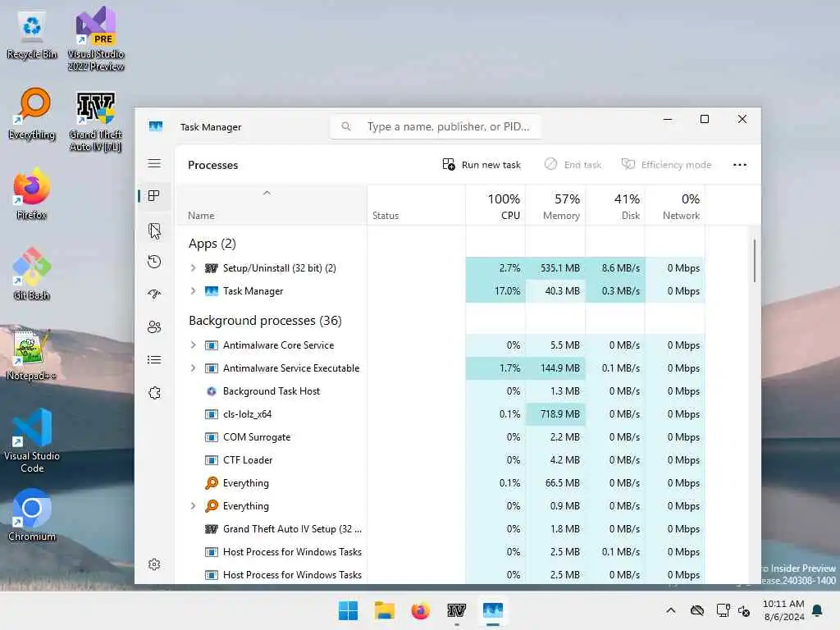This screenshot has height=630, width=840.
Task: Sort processes by CPU column
Action: [x=496, y=206]
